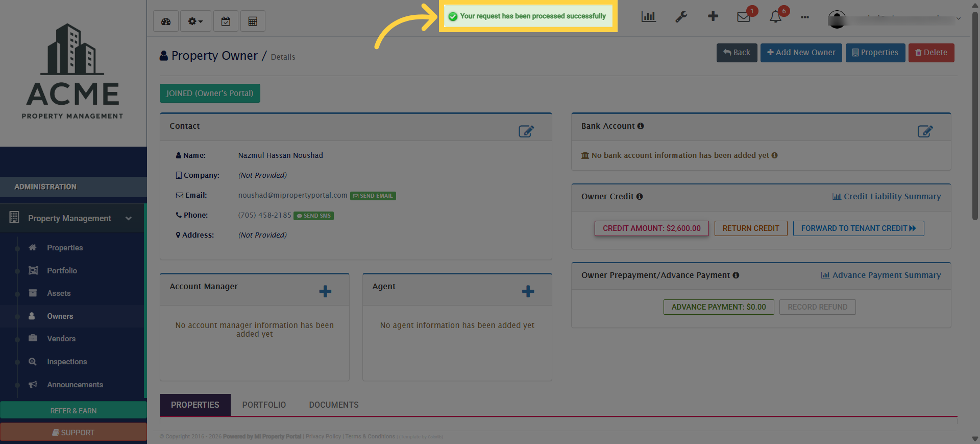Expand the user account dropdown arrow
Viewport: 980px width, 444px height.
click(x=959, y=19)
